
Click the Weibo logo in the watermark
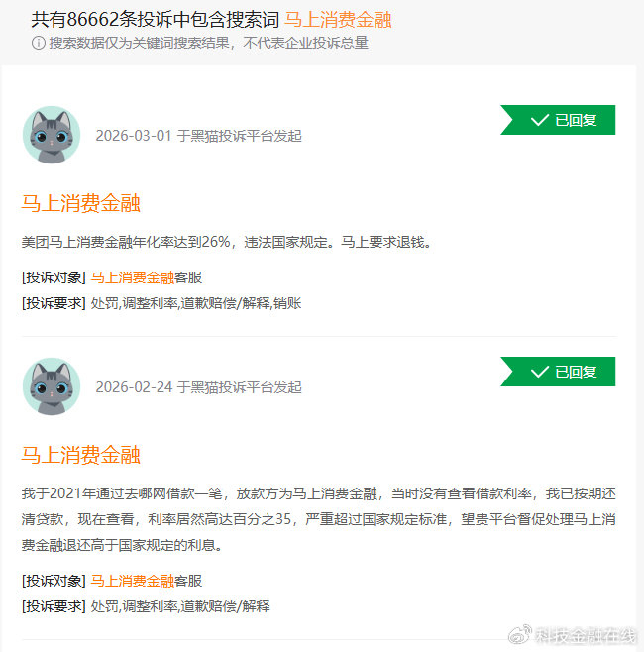[x=520, y=634]
